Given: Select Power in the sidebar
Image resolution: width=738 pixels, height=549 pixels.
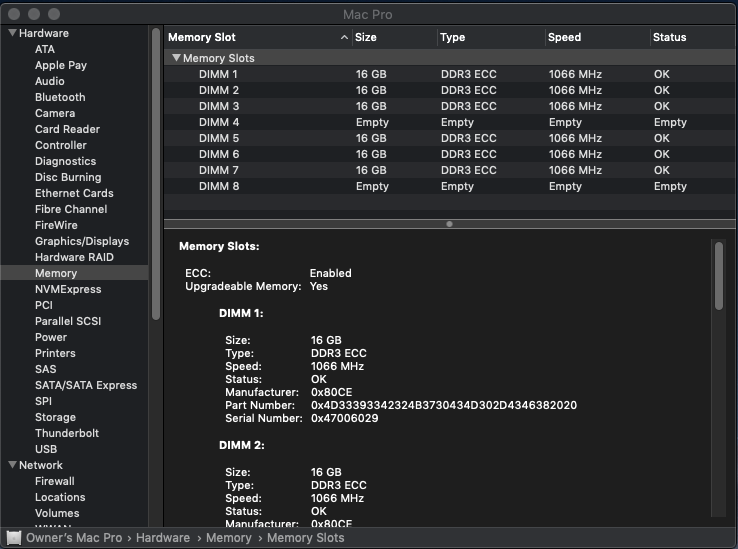Looking at the screenshot, I should pyautogui.click(x=51, y=337).
